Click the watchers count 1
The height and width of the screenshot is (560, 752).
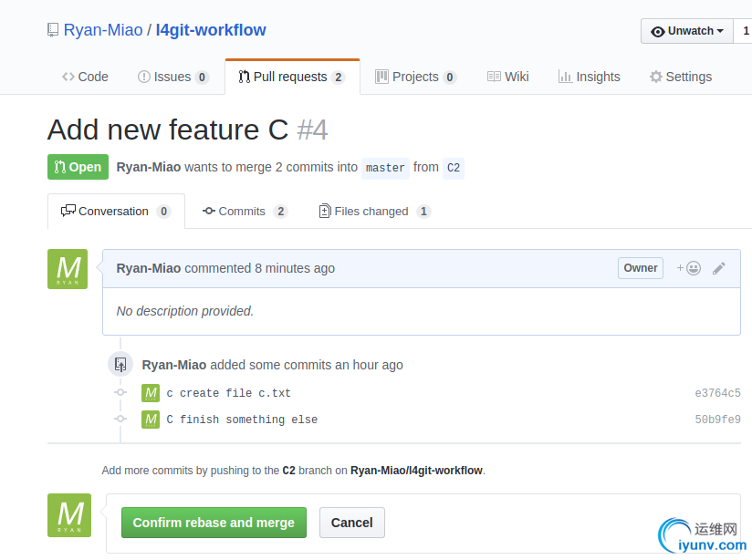tap(746, 31)
